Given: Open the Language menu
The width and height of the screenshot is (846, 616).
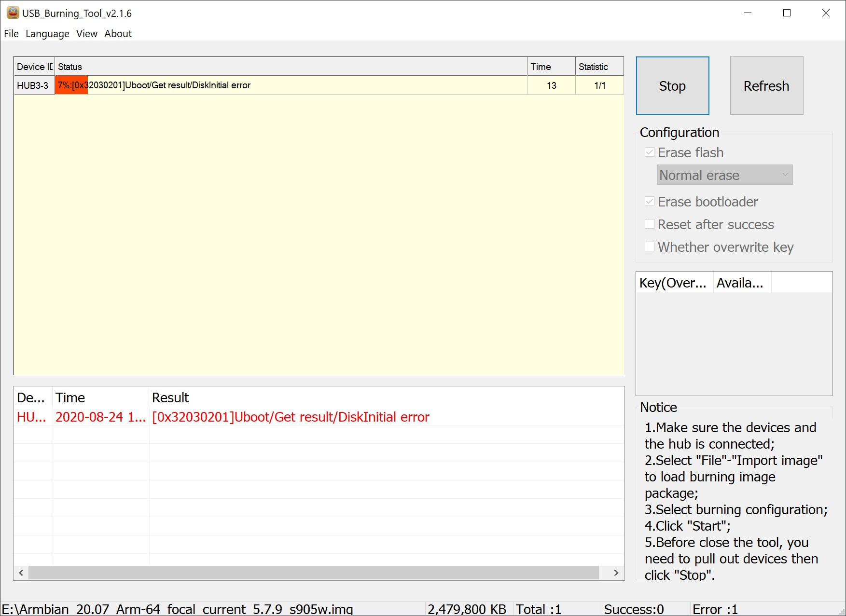Looking at the screenshot, I should coord(47,33).
